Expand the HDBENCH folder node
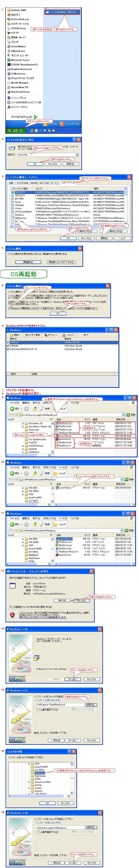This screenshot has height=868, width=139. point(23,452)
